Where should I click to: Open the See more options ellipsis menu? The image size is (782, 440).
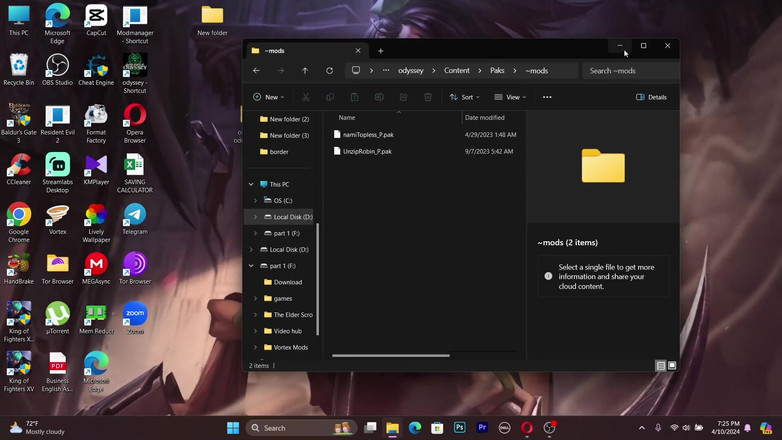tap(547, 97)
